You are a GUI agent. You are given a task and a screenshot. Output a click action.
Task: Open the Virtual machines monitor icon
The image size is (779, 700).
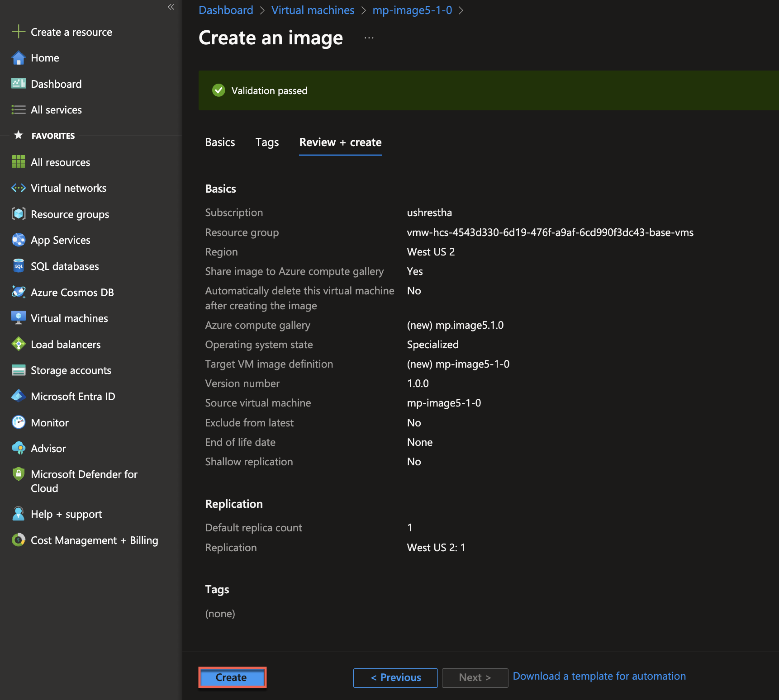[x=19, y=318]
